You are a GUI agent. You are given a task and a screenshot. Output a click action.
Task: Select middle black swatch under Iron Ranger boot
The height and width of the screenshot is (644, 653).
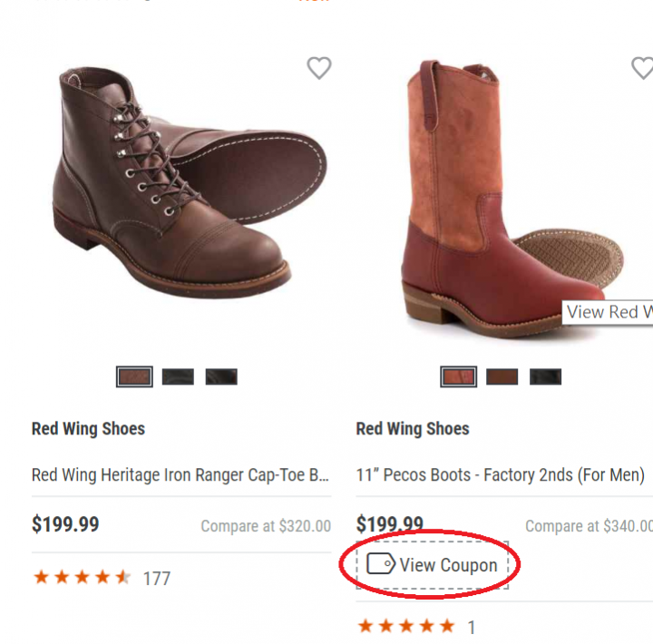pos(178,376)
